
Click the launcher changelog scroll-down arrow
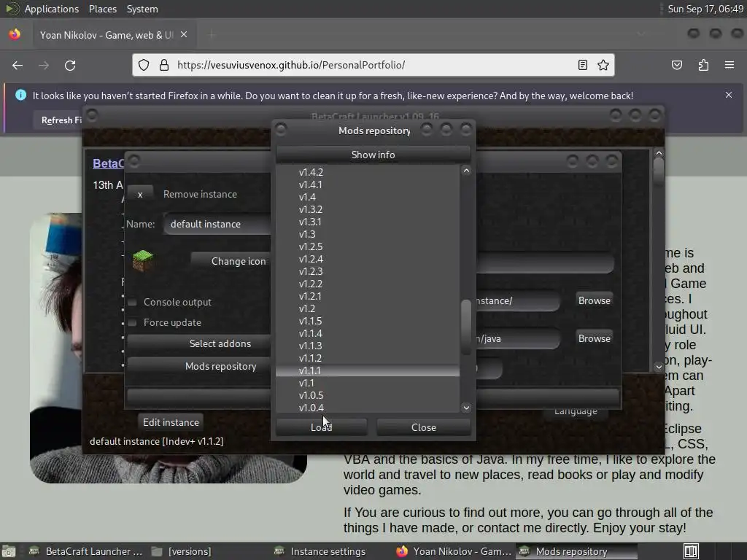[x=659, y=367]
